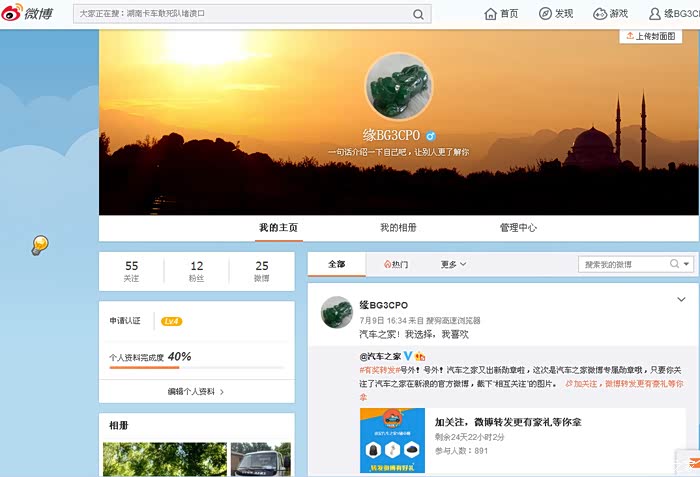Click 申请认证 apply verification link
The width and height of the screenshot is (700, 477).
[x=125, y=321]
